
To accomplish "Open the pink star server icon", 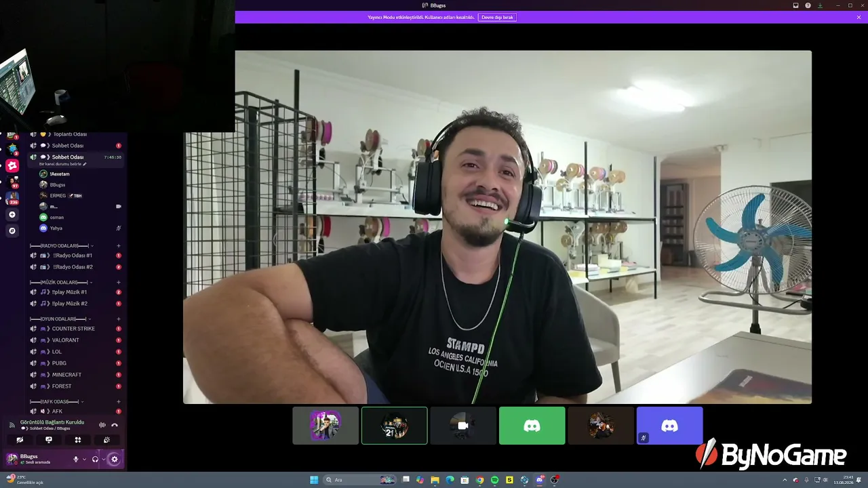I will 12,165.
